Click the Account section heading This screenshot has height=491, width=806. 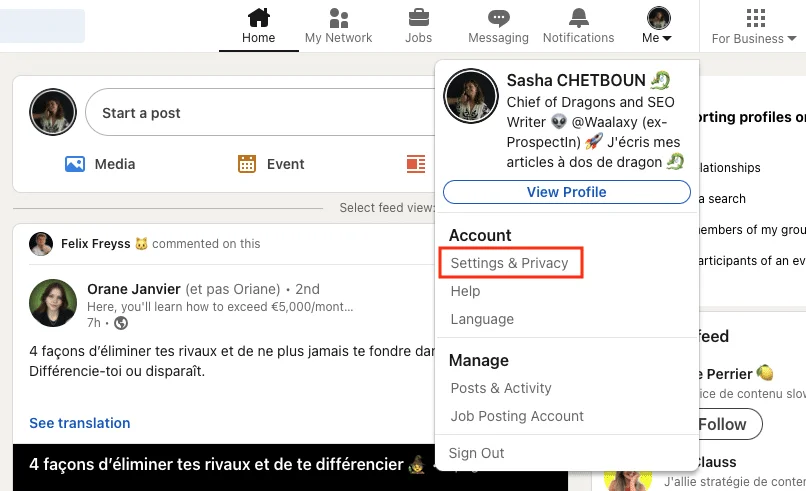click(480, 235)
